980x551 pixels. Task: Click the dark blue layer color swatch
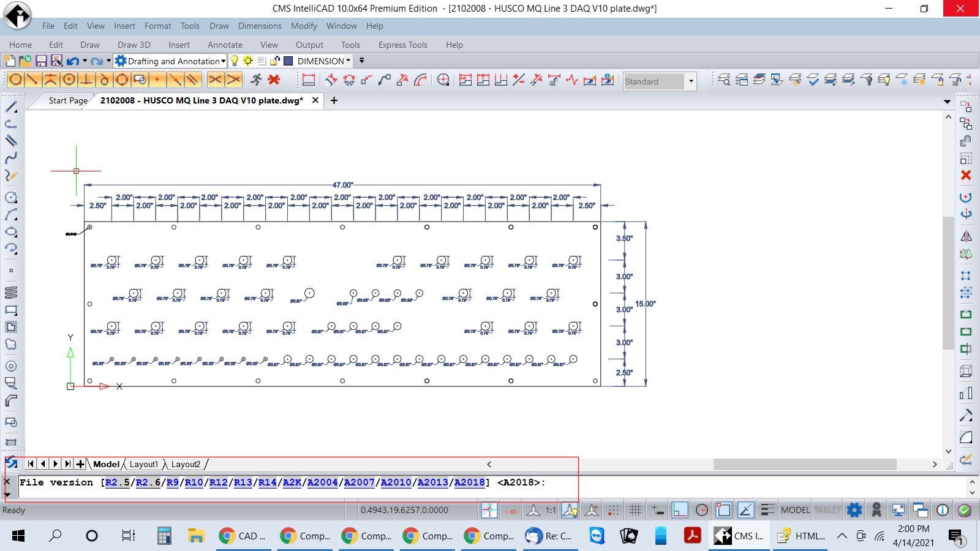click(288, 61)
